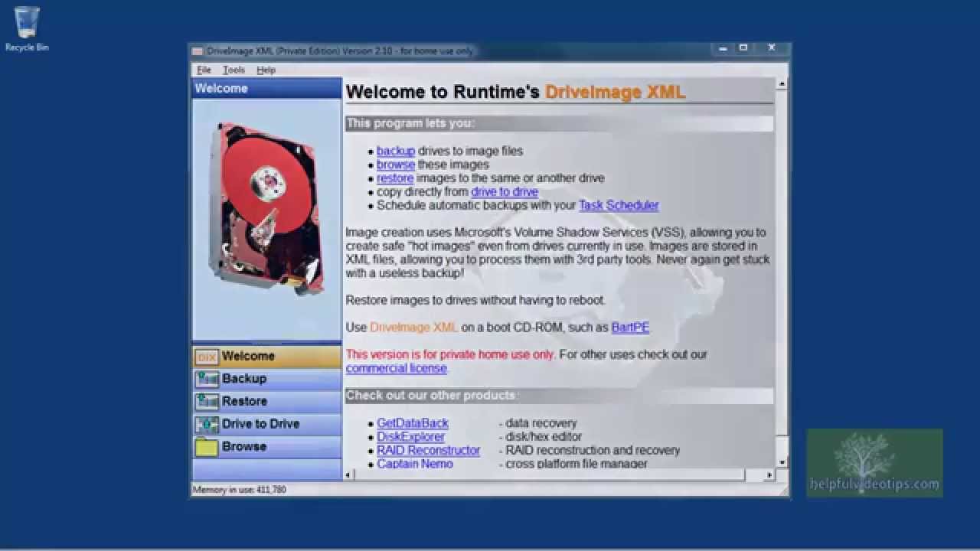
Task: Click the Backup sidebar icon
Action: (207, 379)
